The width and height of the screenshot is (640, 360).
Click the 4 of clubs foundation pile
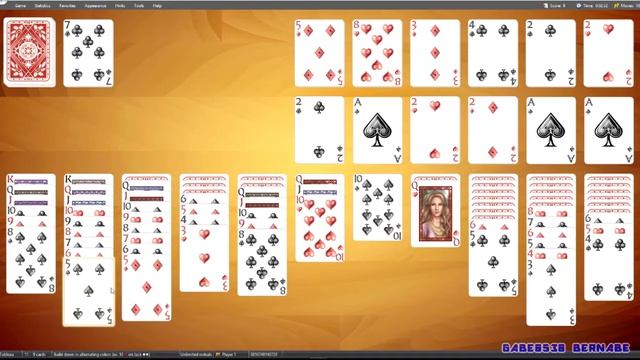coord(493,53)
